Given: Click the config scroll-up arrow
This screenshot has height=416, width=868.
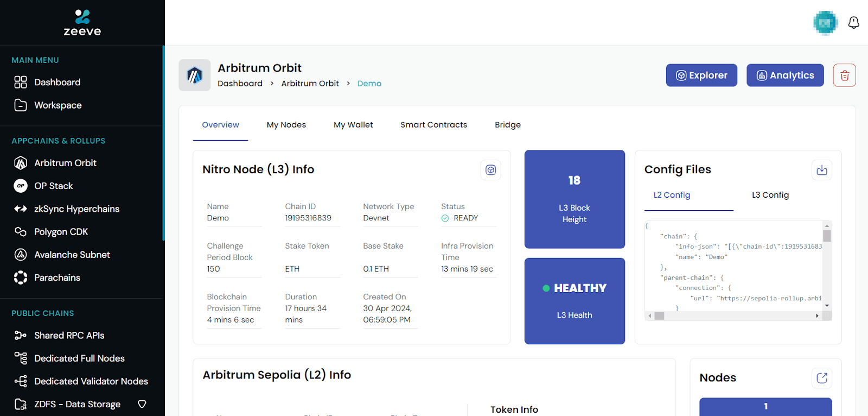Looking at the screenshot, I should tap(827, 225).
